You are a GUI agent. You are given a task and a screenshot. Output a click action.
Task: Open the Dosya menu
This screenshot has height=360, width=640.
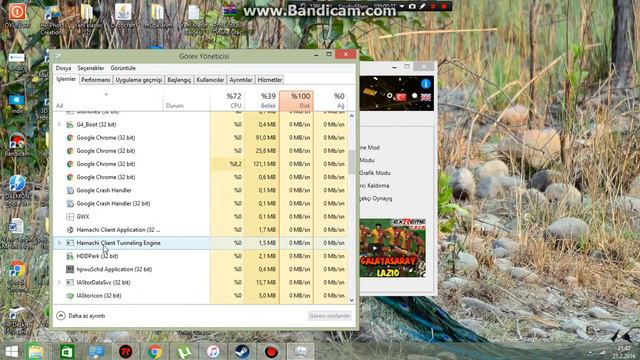point(63,68)
